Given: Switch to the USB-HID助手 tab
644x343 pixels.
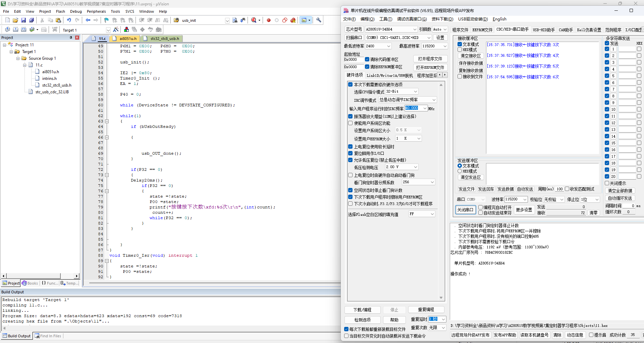Looking at the screenshot, I should (544, 30).
